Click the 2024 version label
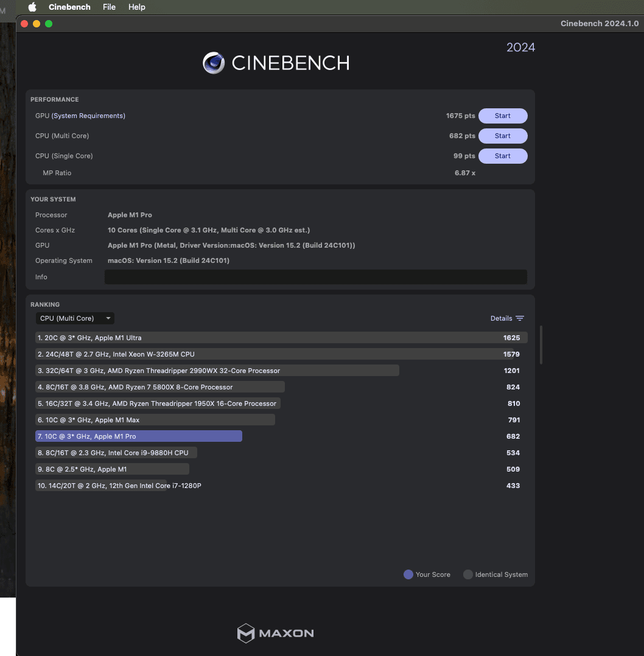The height and width of the screenshot is (656, 644). (x=520, y=47)
